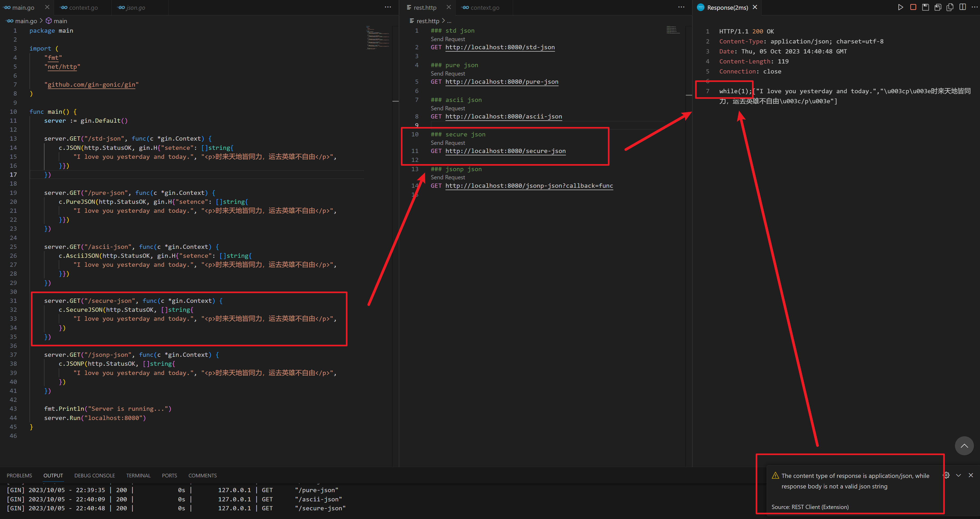The width and height of the screenshot is (980, 519).
Task: Open the http://localhost:8080/secure-json link
Action: [505, 151]
